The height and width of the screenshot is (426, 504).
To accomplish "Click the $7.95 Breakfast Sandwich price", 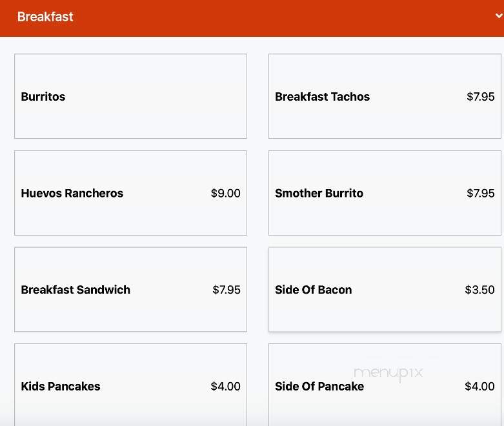I will click(227, 290).
